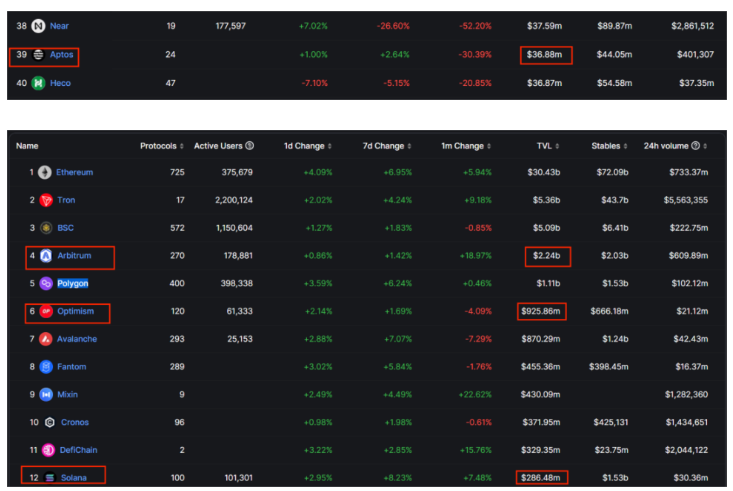This screenshot has height=491, width=733.
Task: Click the BSC chain logo icon
Action: (x=46, y=228)
